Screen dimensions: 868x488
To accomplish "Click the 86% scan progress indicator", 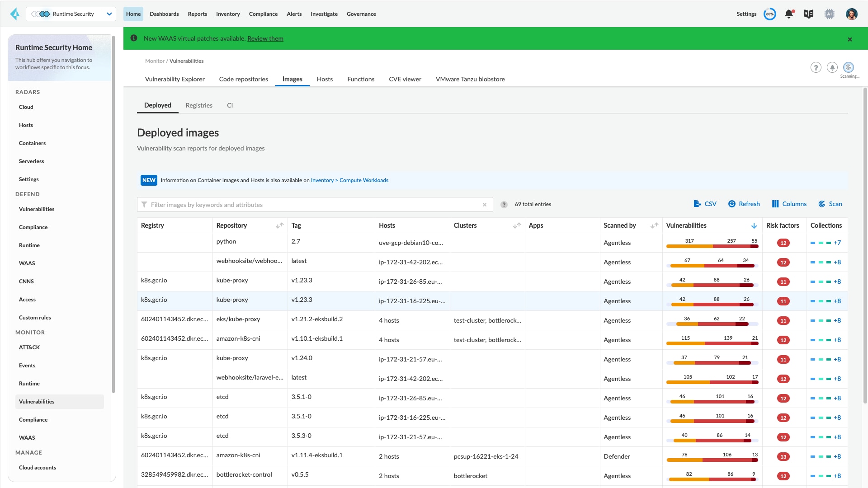I will 769,14.
